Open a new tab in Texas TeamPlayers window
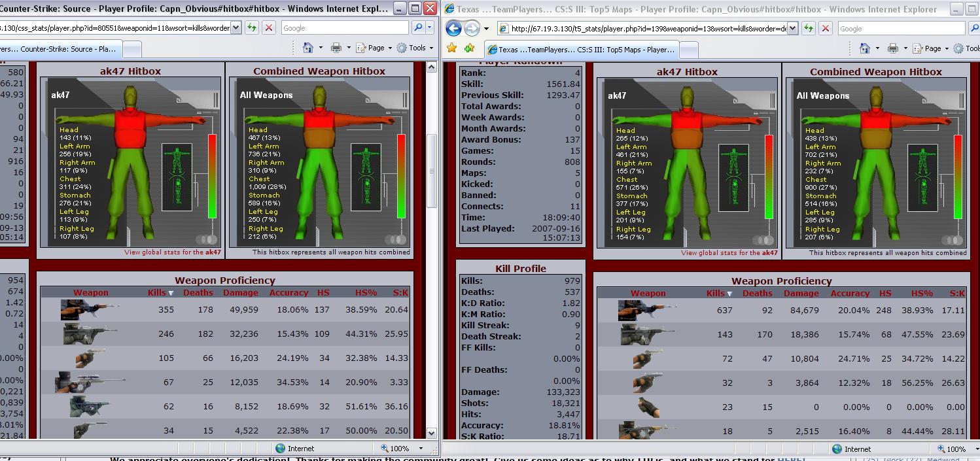Viewport: 980px width, 461px height. click(x=689, y=50)
